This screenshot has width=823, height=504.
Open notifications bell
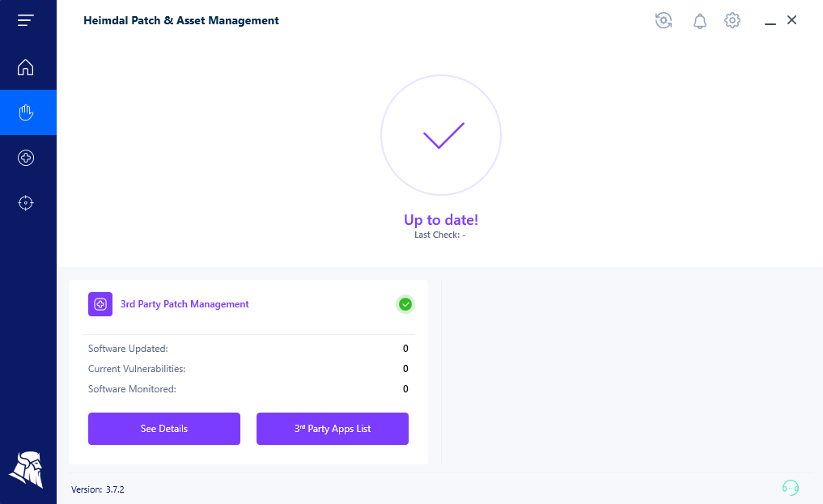pos(700,21)
